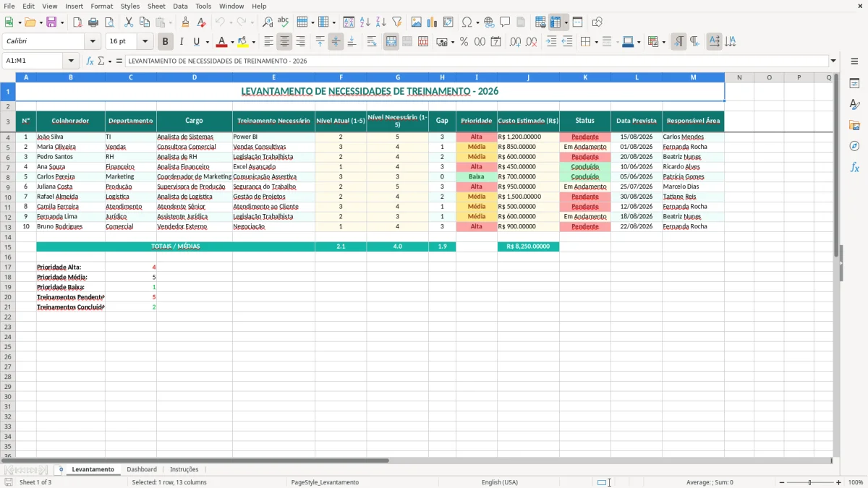Toggle Center Horizontally alignment
Screen dimensions: 868x488
point(285,42)
